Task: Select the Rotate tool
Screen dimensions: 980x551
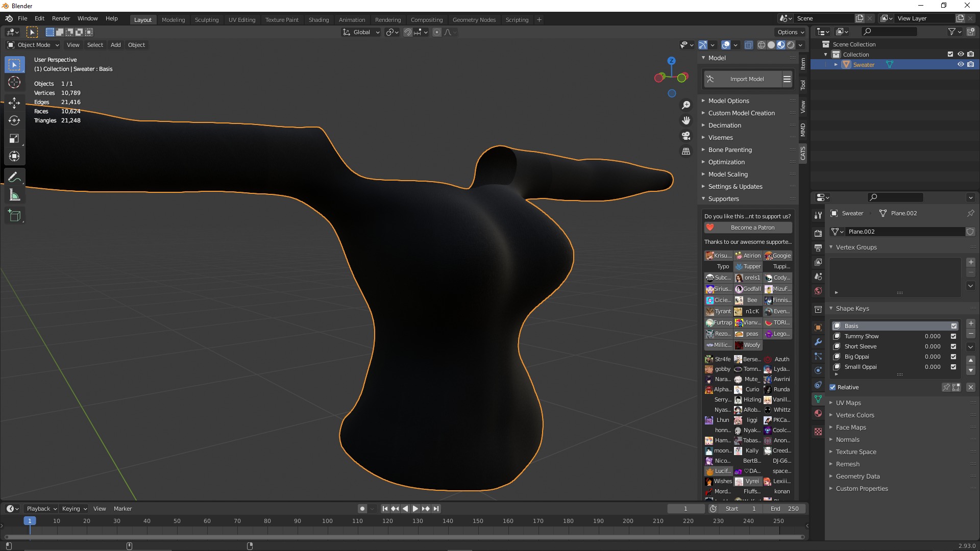Action: tap(14, 121)
